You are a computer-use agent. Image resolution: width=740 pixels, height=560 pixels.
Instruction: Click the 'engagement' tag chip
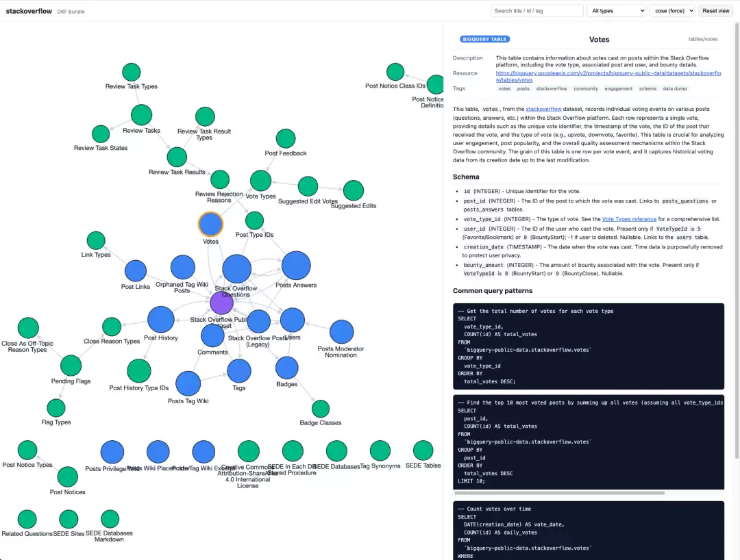coord(618,88)
